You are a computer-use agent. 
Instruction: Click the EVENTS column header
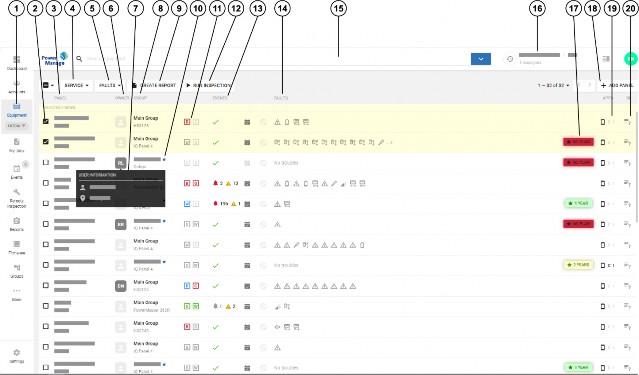220,98
